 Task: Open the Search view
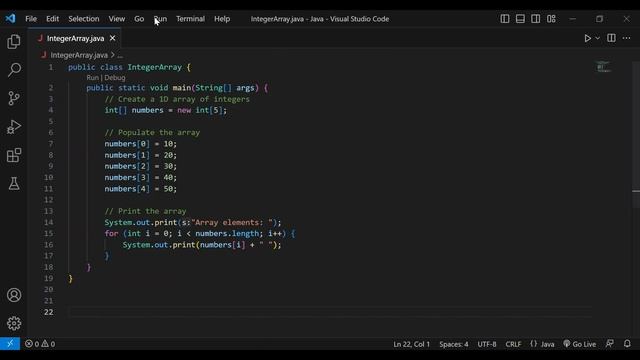point(14,70)
